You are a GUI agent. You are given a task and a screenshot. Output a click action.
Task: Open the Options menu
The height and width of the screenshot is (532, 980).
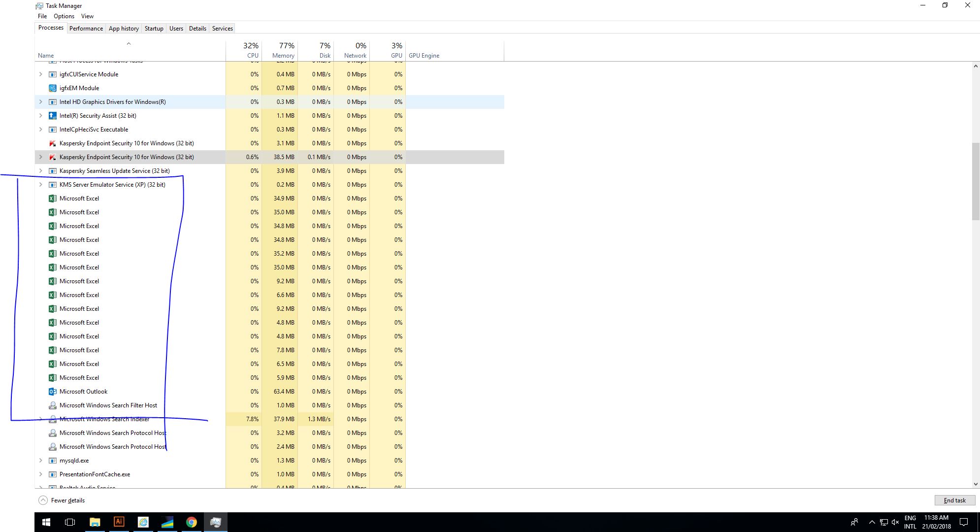[64, 16]
